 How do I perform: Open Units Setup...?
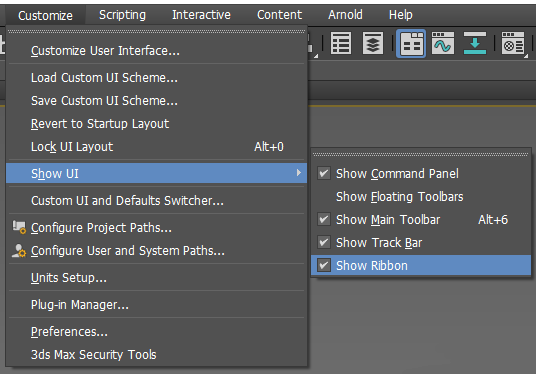156,278
